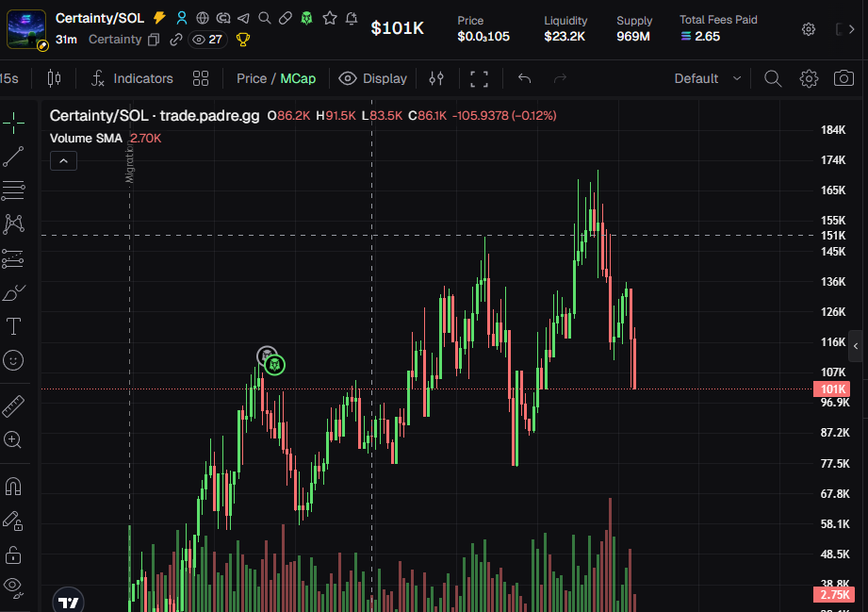868x612 pixels.
Task: Switch chart to Price mode
Action: point(252,78)
